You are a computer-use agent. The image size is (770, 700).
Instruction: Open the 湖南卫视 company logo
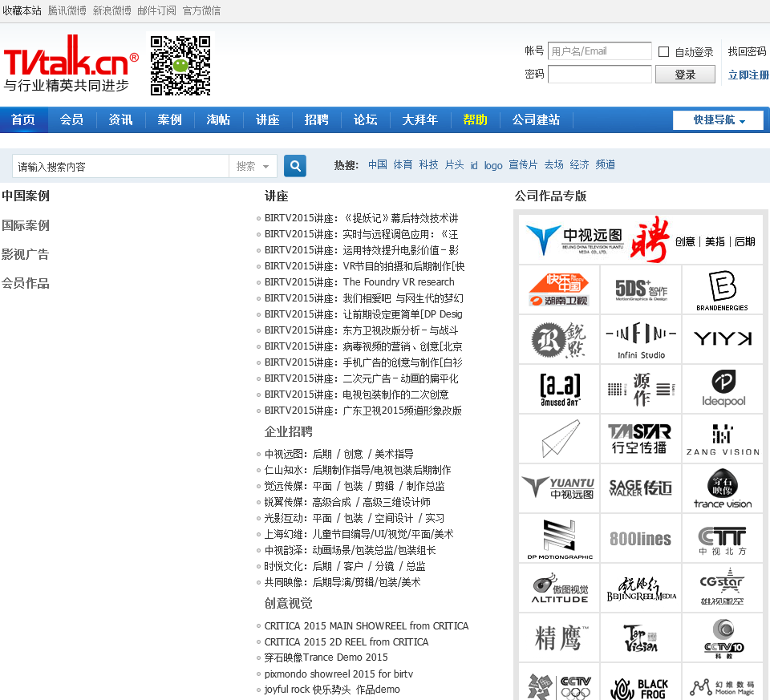(559, 289)
